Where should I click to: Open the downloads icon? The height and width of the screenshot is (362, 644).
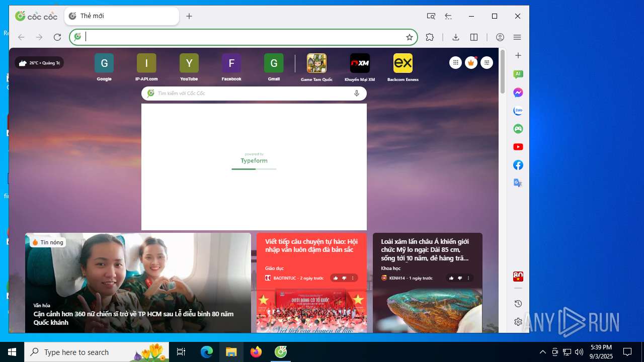(456, 37)
